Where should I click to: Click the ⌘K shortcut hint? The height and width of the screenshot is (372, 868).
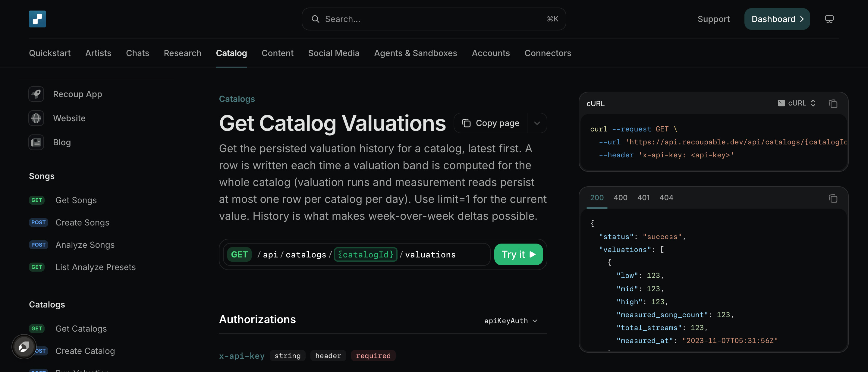[553, 19]
